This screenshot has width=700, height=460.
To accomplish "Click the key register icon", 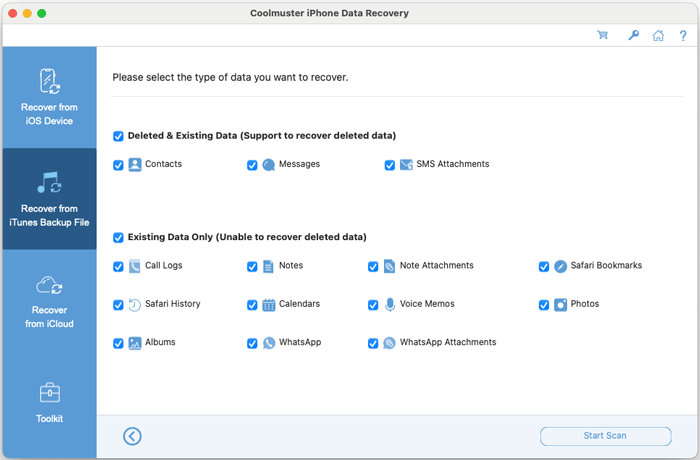I will (x=633, y=35).
